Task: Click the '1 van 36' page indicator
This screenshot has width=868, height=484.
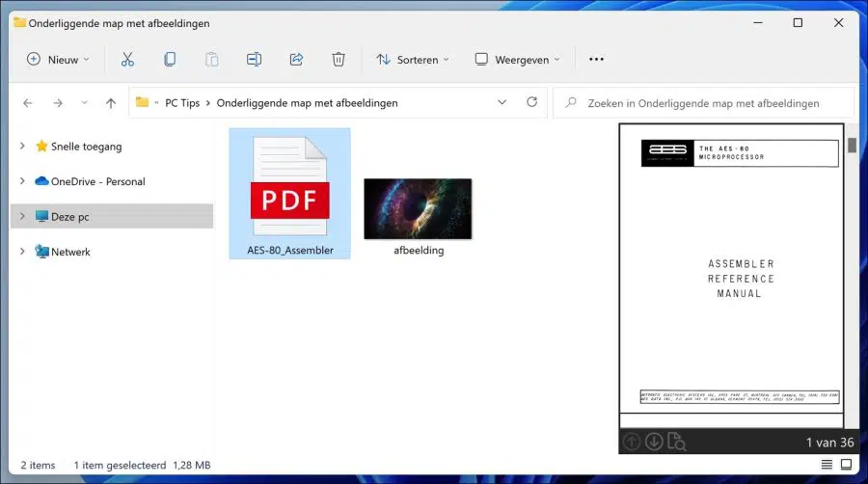Action: tap(829, 443)
